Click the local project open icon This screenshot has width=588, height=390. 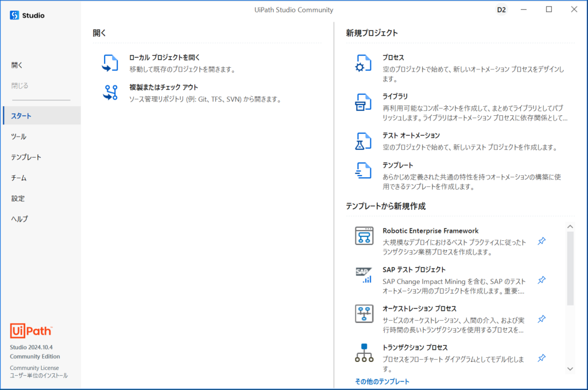coord(110,63)
